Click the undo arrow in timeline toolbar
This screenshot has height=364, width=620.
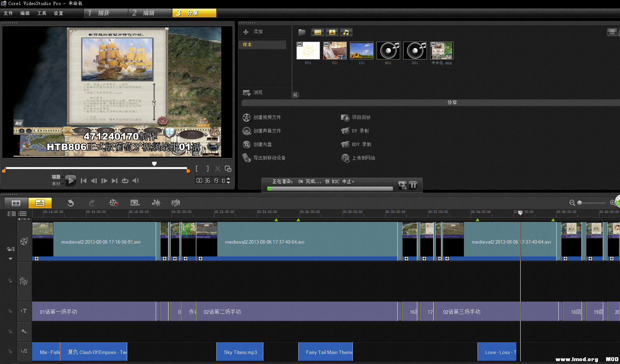pos(71,203)
